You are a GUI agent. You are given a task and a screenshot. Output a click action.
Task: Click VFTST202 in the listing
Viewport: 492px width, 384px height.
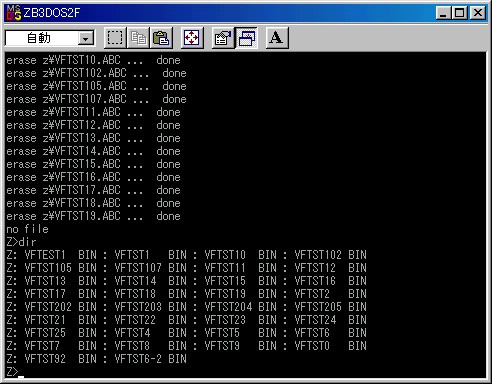(x=48, y=307)
